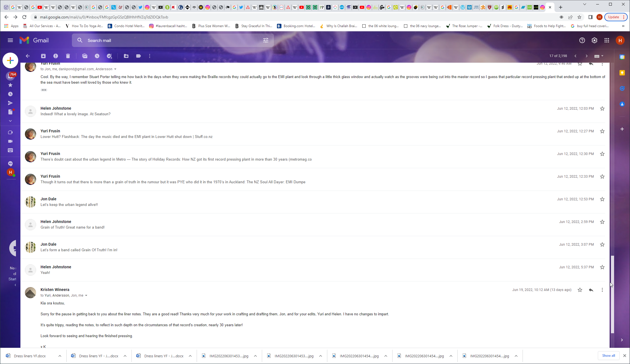
Task: Star Yuri Frusin's 12:30 PM message
Action: tap(602, 154)
